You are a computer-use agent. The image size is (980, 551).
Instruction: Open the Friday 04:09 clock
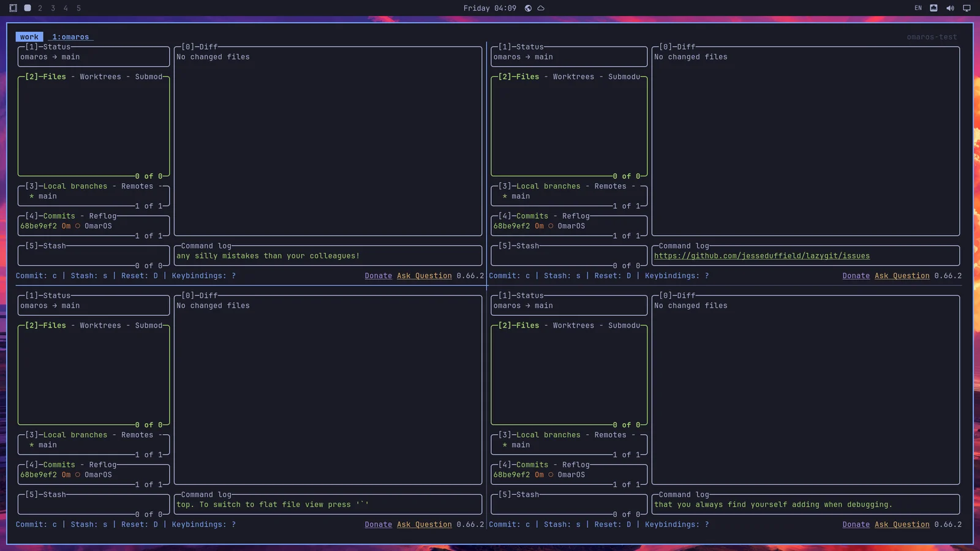(x=489, y=8)
